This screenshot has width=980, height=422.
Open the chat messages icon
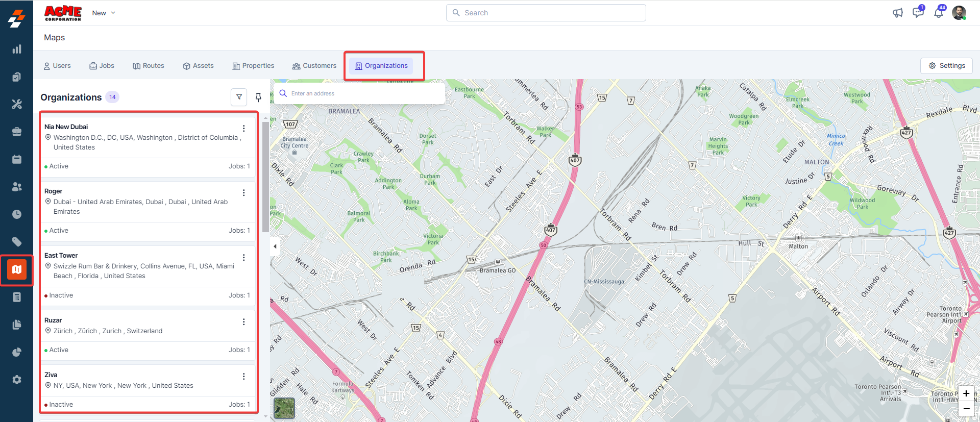[x=918, y=12]
